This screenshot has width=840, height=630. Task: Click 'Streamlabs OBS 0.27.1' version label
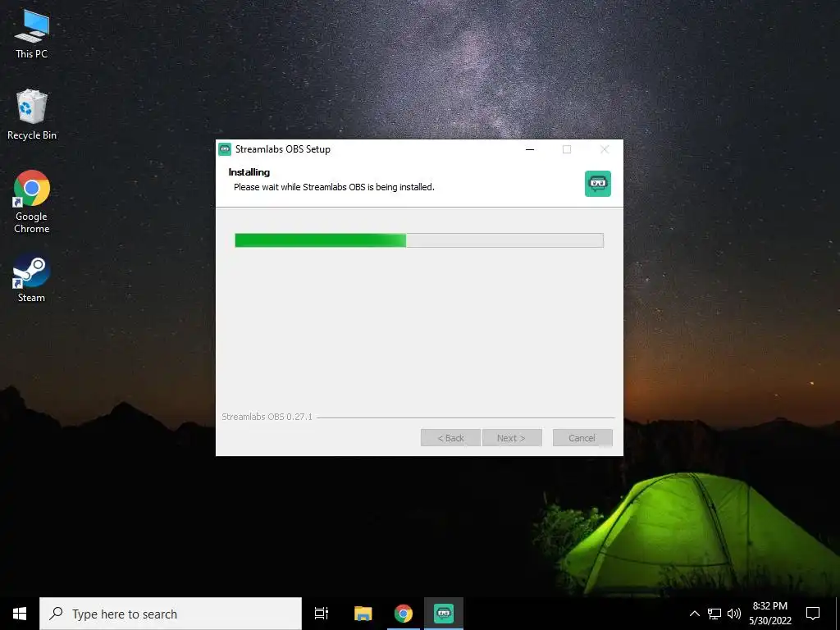(x=267, y=417)
